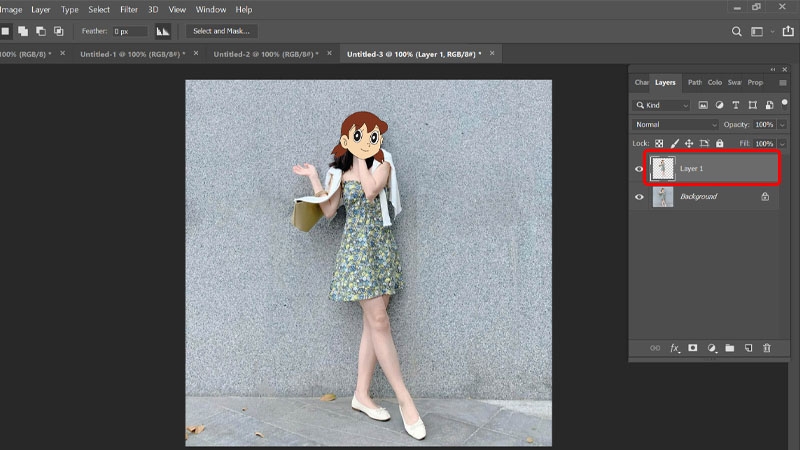Viewport: 800px width, 450px height.
Task: Select the New selection mode icon
Action: tap(5, 31)
